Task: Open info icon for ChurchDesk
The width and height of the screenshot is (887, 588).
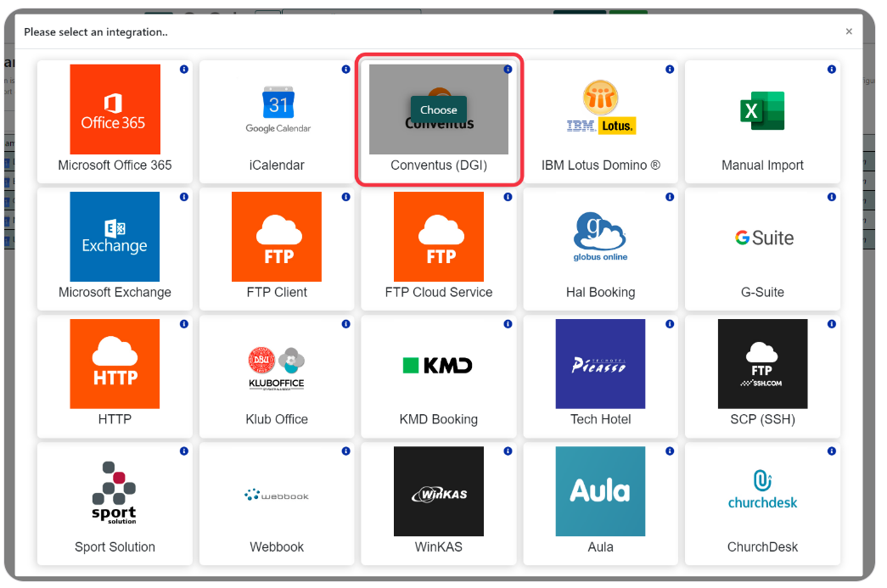Action: (832, 451)
